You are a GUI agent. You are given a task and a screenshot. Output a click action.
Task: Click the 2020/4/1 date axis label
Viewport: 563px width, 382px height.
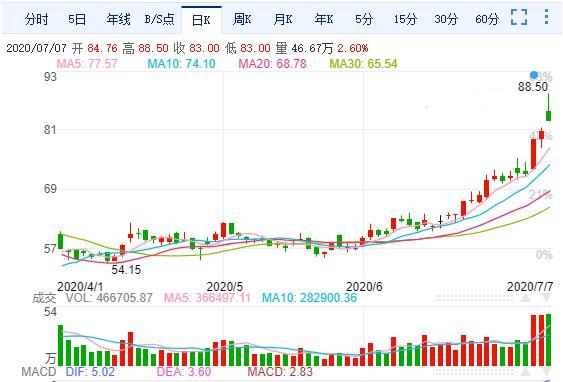[80, 286]
